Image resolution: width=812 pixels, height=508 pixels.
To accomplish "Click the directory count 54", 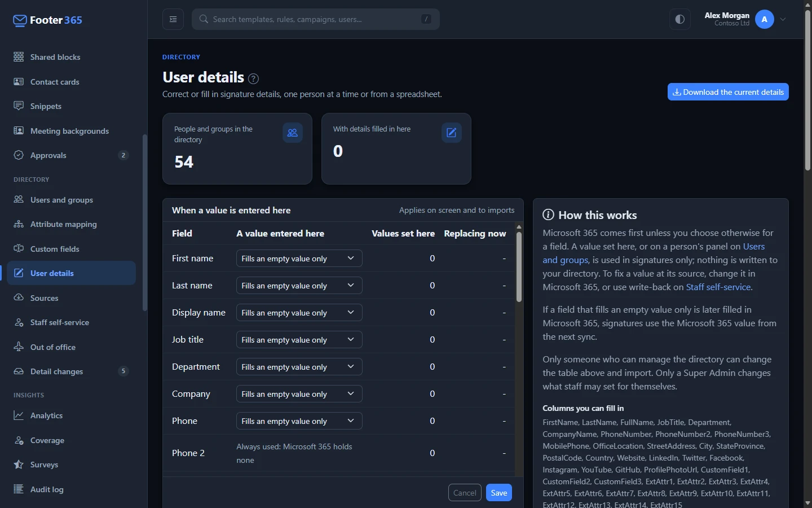I will point(184,162).
